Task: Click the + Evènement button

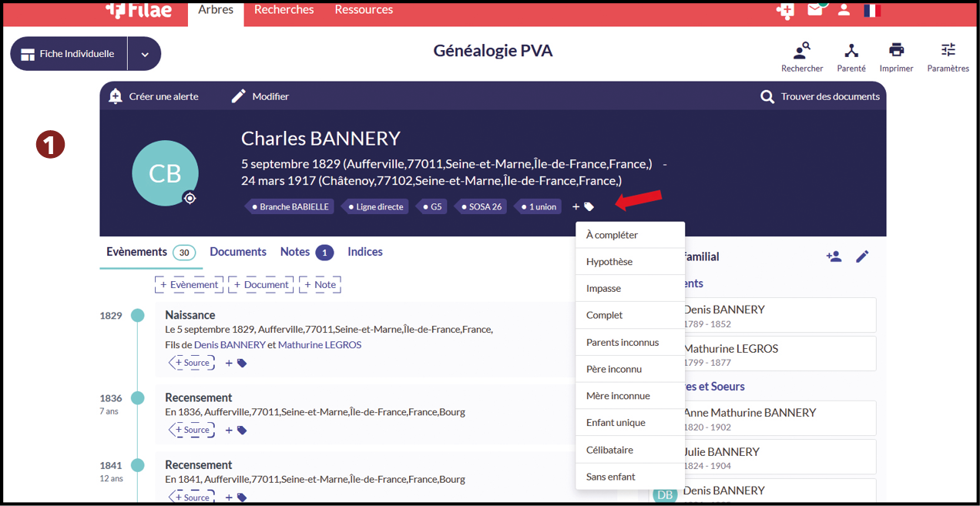Action: click(x=189, y=284)
